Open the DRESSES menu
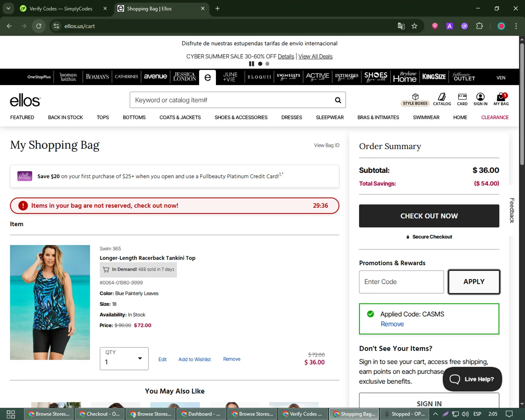This screenshot has width=525, height=420. click(x=292, y=117)
